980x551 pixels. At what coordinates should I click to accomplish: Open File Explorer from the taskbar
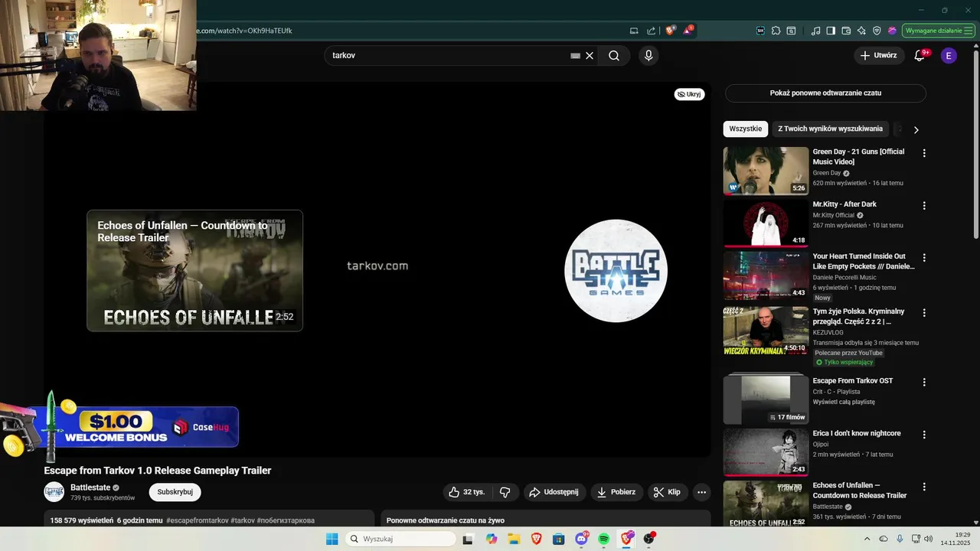click(x=514, y=539)
